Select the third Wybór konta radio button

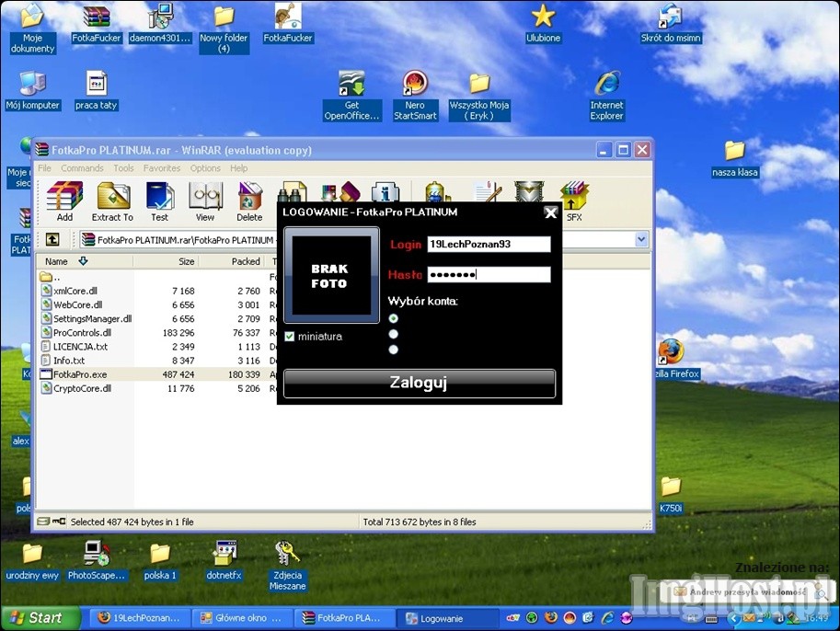[394, 350]
